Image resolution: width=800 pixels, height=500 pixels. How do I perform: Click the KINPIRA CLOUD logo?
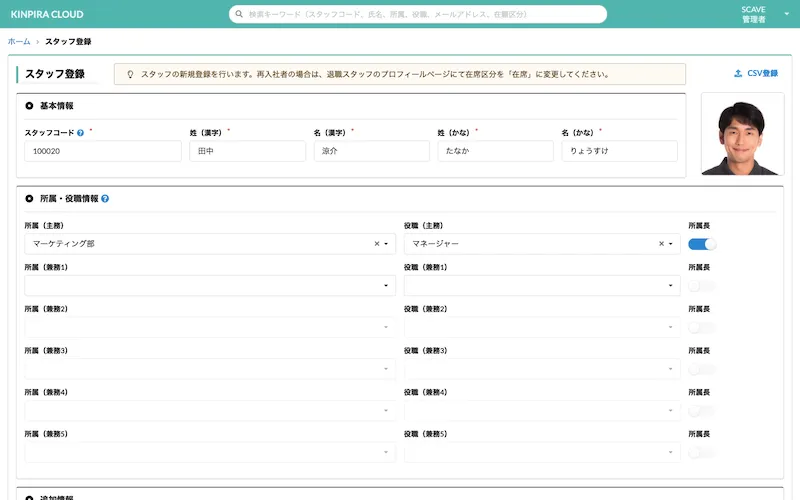pyautogui.click(x=47, y=15)
